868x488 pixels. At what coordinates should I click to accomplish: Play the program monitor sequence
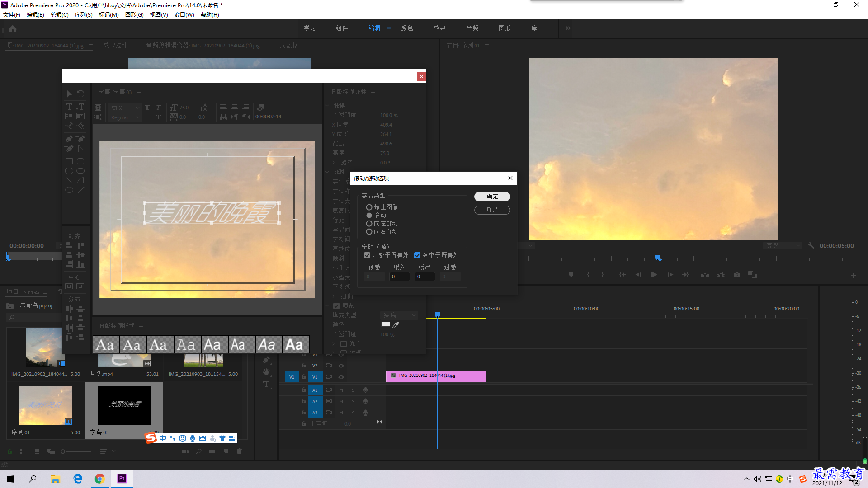tap(654, 275)
